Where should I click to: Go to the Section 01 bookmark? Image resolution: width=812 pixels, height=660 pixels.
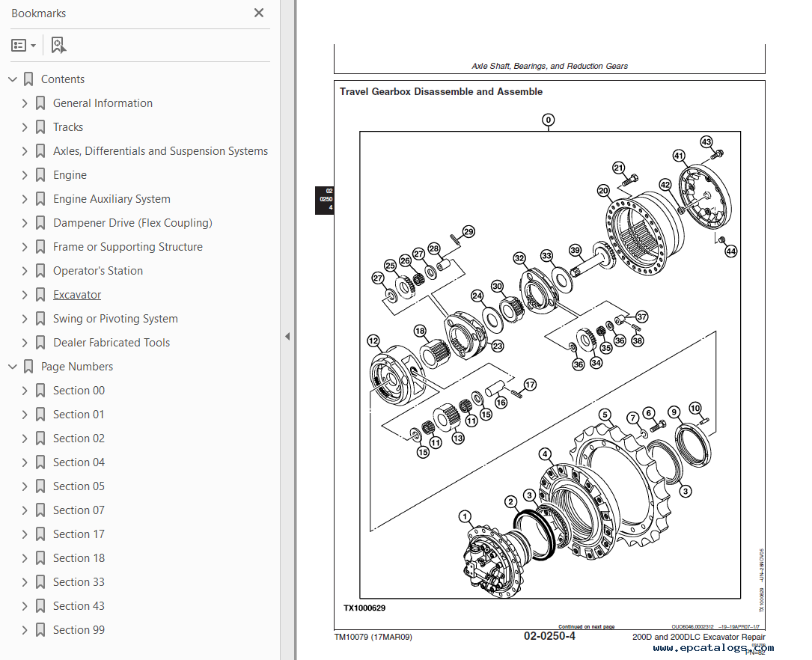pos(79,414)
